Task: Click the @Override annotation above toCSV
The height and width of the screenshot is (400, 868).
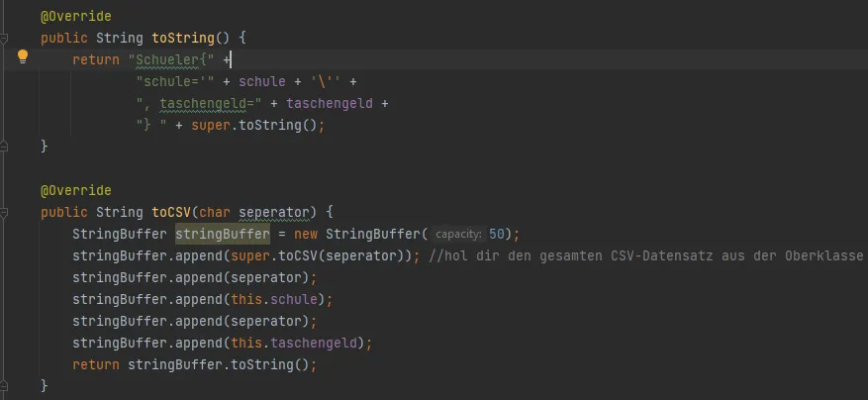Action: tap(76, 190)
